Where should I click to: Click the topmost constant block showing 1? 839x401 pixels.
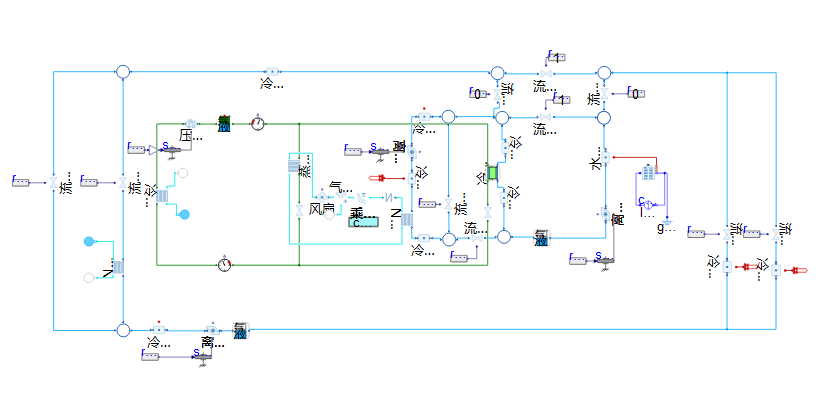pyautogui.click(x=556, y=57)
